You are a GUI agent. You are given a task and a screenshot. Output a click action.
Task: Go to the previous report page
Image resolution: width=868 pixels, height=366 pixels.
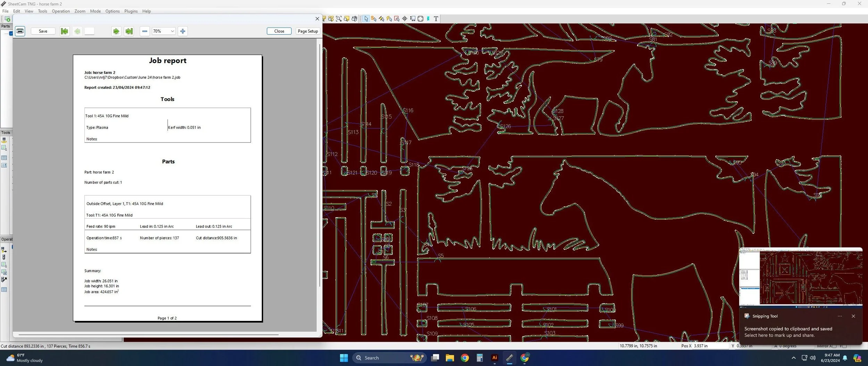pyautogui.click(x=77, y=31)
